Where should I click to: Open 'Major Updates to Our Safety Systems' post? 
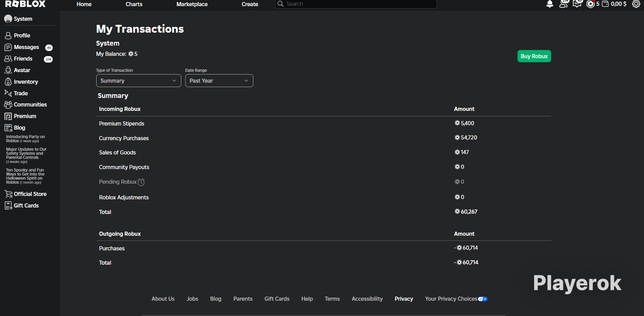click(26, 155)
